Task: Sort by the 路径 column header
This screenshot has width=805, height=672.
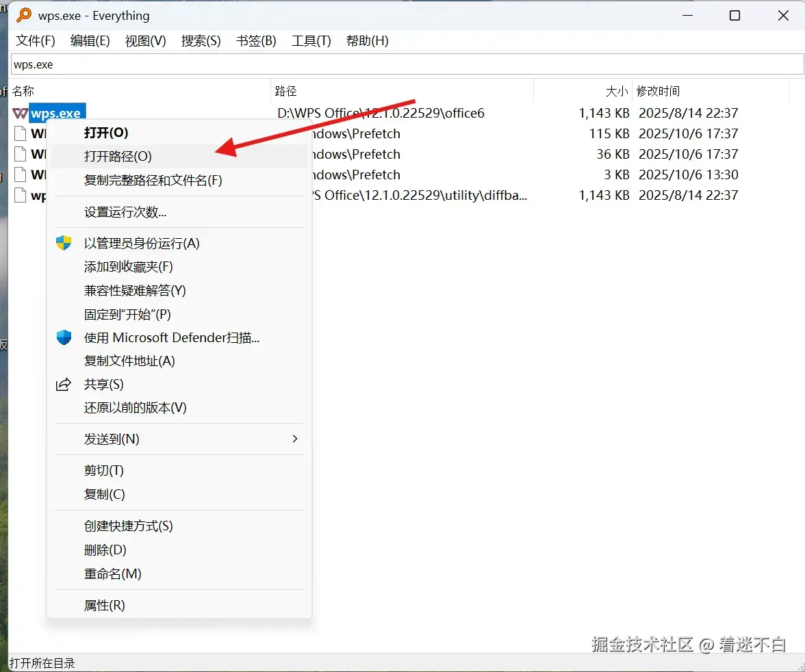Action: pos(402,91)
